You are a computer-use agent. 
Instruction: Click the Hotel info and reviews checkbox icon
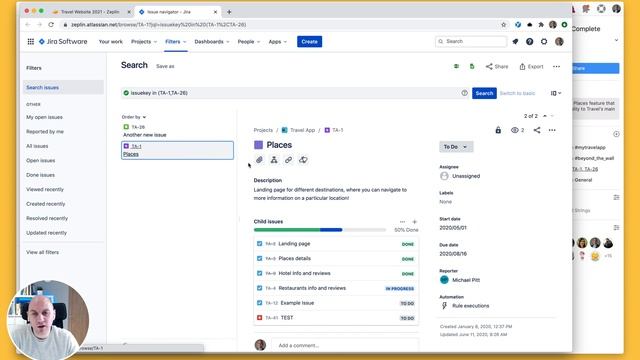259,273
